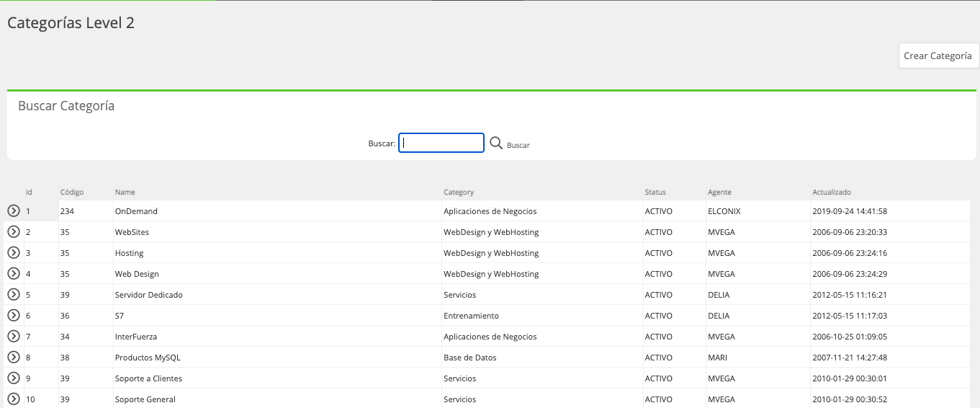Select the Hosting name cell
This screenshot has height=408, width=980.
[278, 253]
